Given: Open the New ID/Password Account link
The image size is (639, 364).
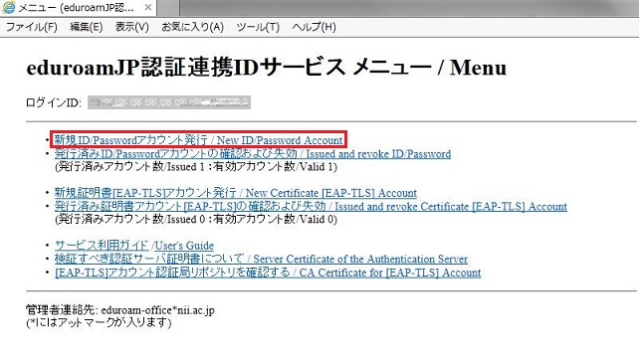Looking at the screenshot, I should (x=198, y=140).
